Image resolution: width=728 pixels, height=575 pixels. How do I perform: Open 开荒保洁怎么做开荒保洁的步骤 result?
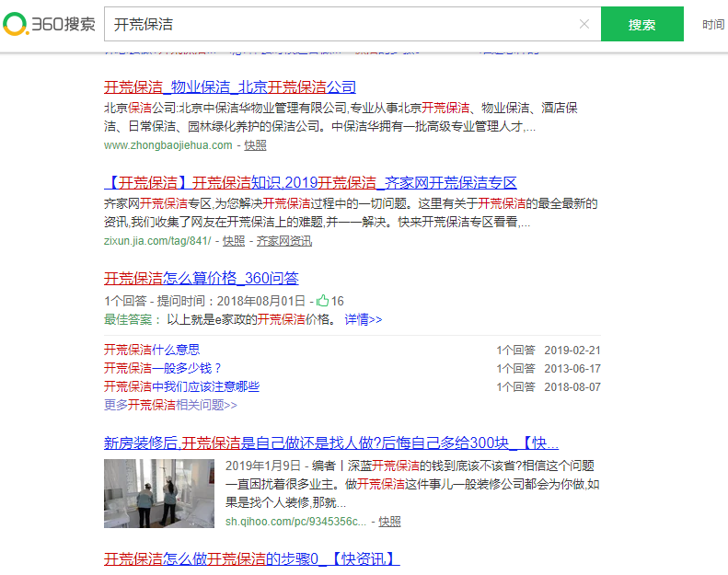click(x=251, y=558)
